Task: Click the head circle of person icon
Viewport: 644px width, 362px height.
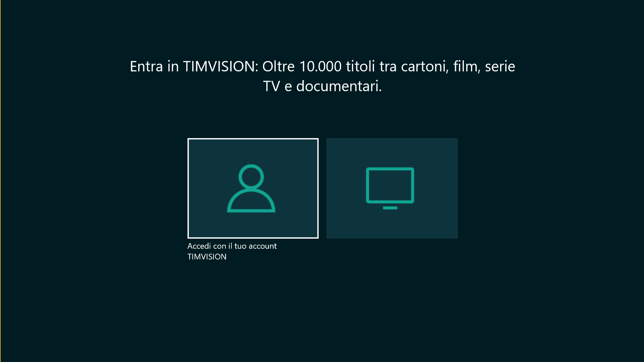Action: (251, 176)
